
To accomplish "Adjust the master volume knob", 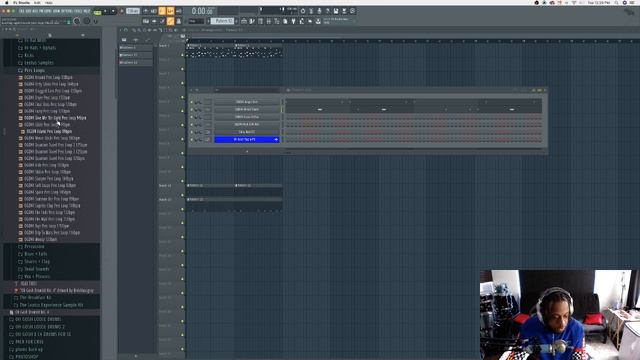I will (x=77, y=21).
